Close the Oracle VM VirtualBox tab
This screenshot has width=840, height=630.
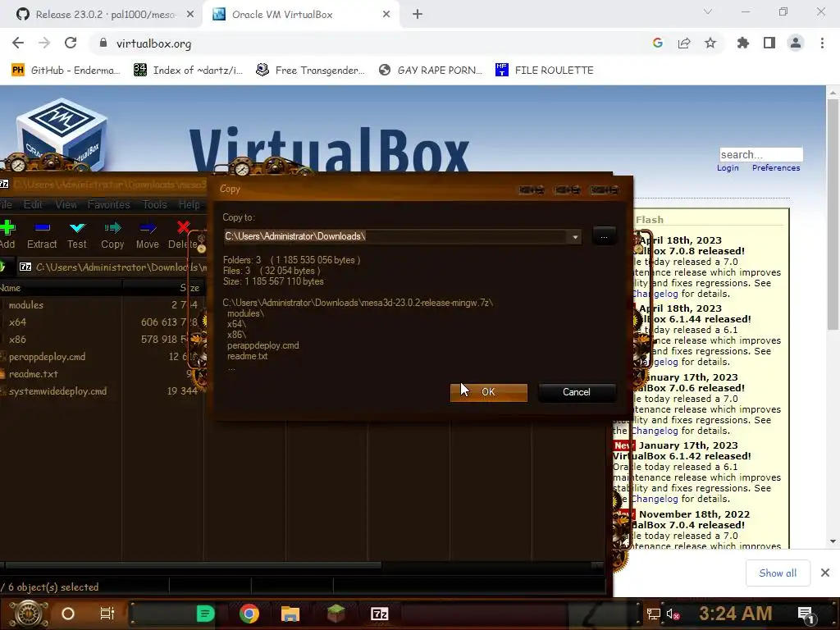tap(386, 15)
